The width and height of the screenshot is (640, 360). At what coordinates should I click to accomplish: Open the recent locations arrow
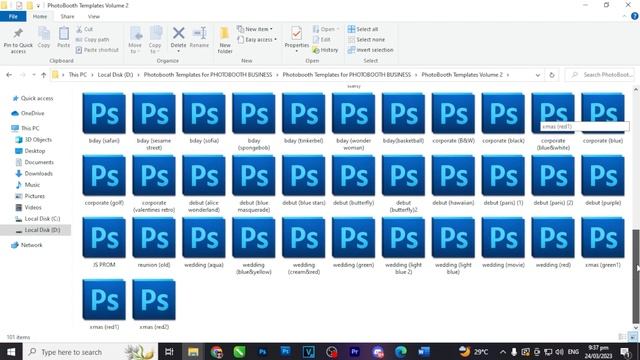(34, 75)
